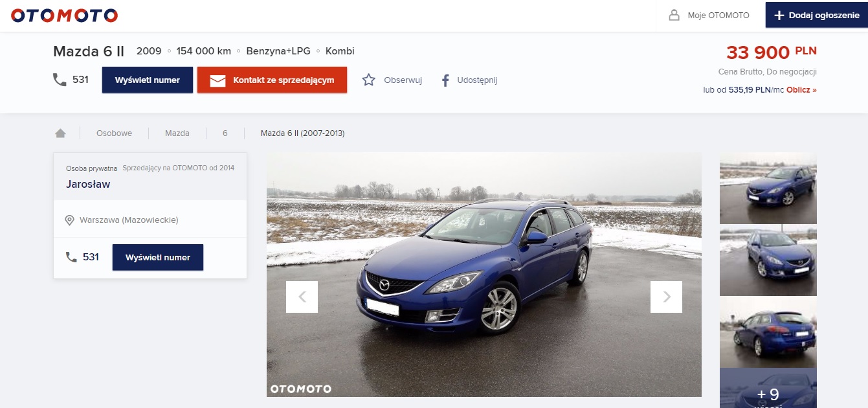Image resolution: width=868 pixels, height=408 pixels.
Task: Select the third thumbnail showing rear view
Action: coord(768,332)
